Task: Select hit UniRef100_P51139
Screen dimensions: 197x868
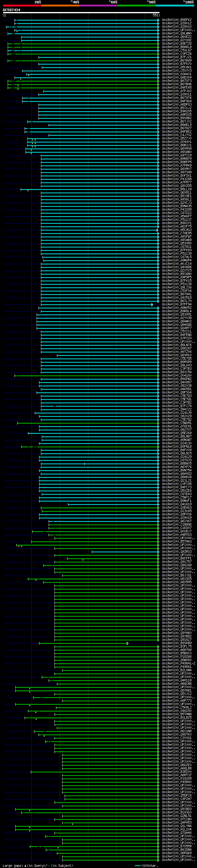Action: pos(177,253)
